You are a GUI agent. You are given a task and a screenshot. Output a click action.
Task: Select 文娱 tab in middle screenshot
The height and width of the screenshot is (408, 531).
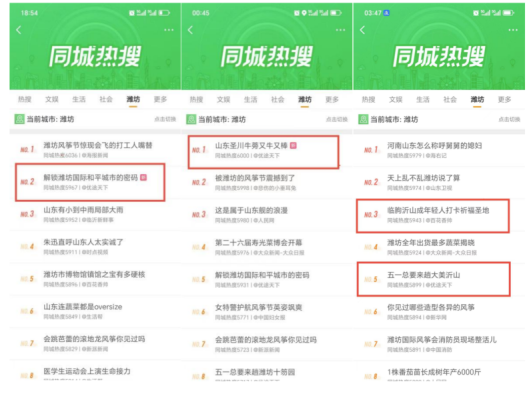pos(224,100)
